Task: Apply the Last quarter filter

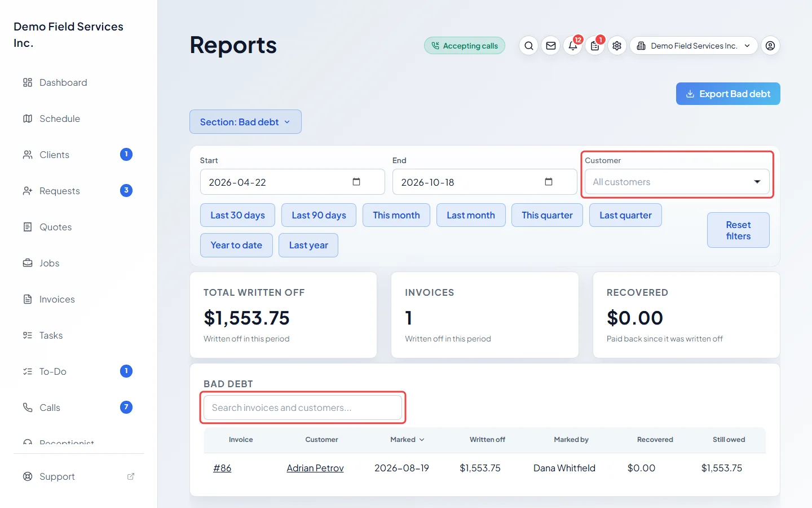Action: (x=625, y=215)
